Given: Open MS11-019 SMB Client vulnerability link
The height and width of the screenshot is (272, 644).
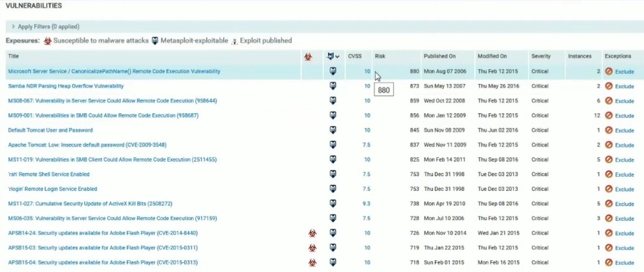Looking at the screenshot, I should (113, 159).
